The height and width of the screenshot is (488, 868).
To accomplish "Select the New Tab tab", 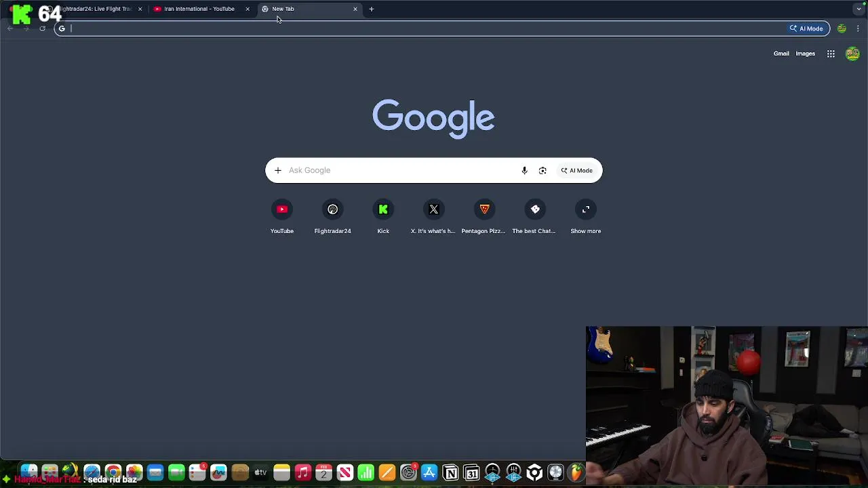I will point(309,9).
